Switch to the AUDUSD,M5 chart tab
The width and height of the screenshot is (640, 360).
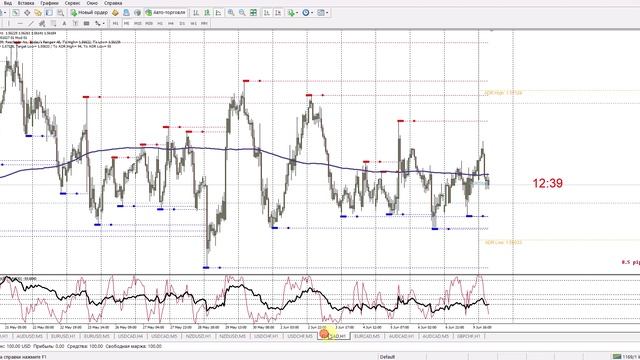pyautogui.click(x=29, y=336)
